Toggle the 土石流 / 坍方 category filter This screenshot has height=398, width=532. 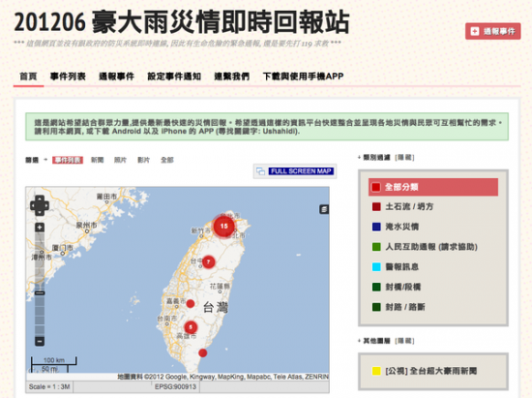[402, 206]
